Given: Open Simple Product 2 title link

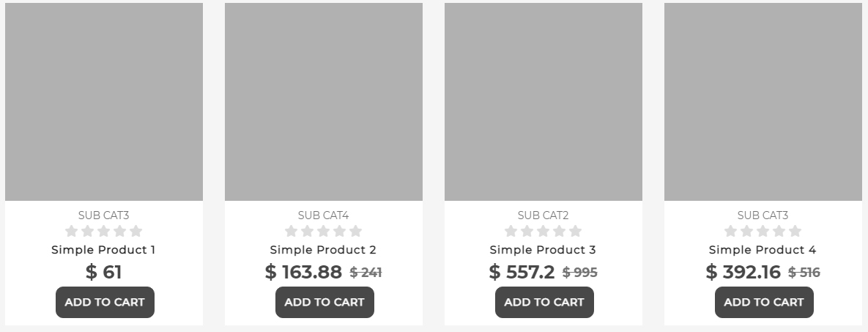Looking at the screenshot, I should 323,250.
